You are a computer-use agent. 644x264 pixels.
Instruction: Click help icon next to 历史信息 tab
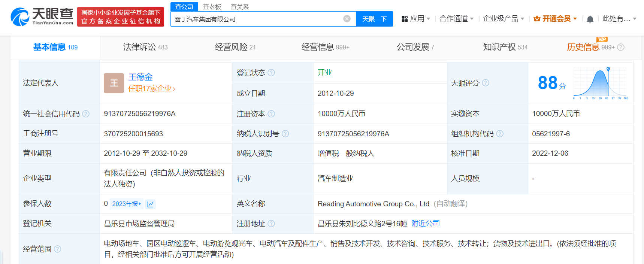click(x=621, y=47)
